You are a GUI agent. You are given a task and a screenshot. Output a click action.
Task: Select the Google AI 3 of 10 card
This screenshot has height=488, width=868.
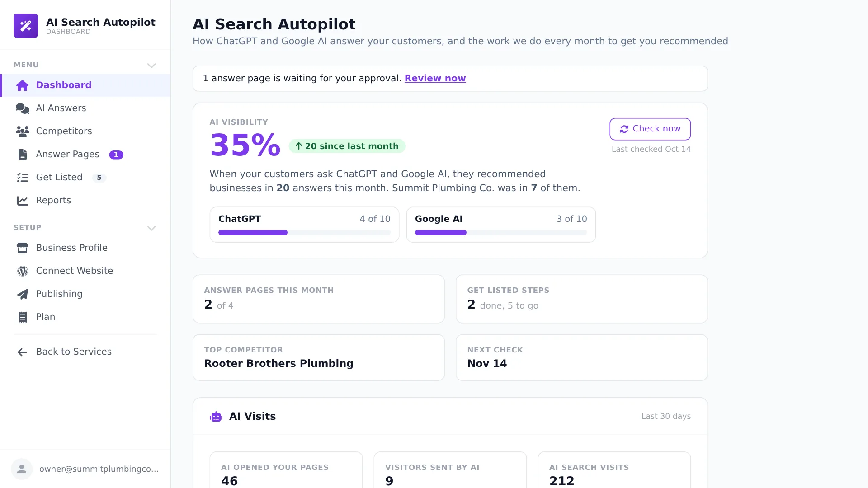(501, 225)
